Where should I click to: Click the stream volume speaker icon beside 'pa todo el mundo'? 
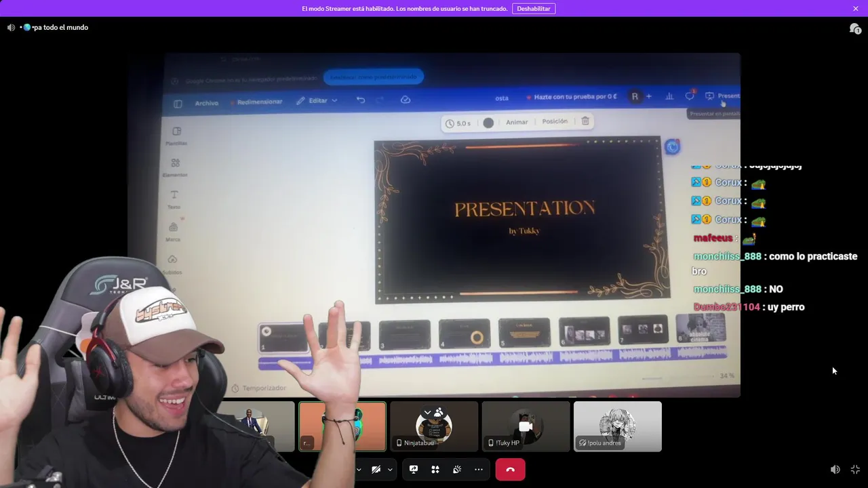click(11, 28)
